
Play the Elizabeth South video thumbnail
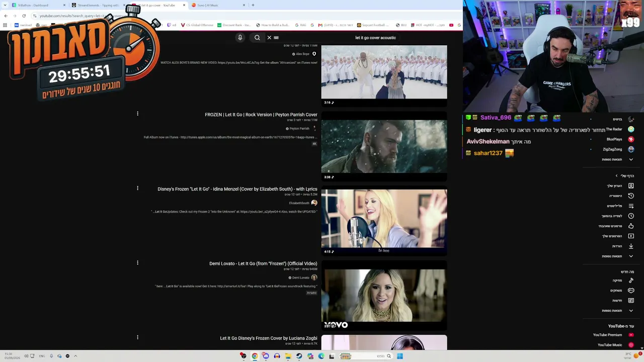coord(384,222)
